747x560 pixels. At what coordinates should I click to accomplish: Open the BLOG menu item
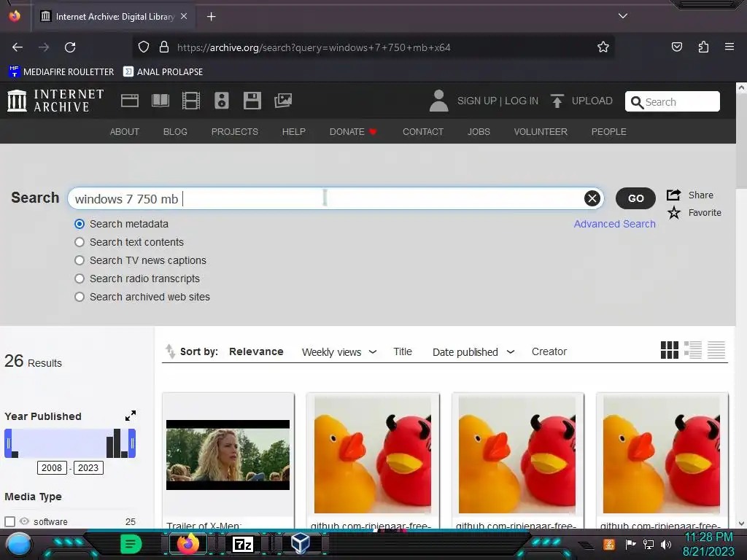[175, 131]
